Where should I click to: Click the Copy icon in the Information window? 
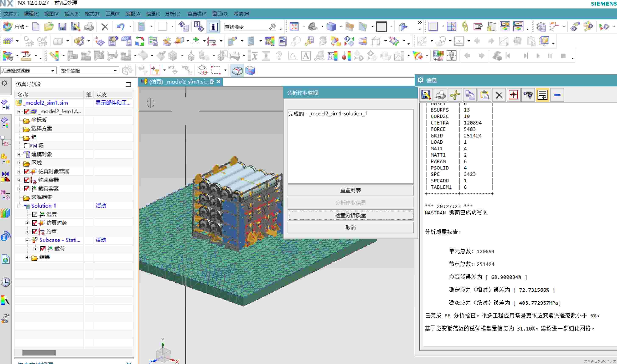tap(469, 95)
